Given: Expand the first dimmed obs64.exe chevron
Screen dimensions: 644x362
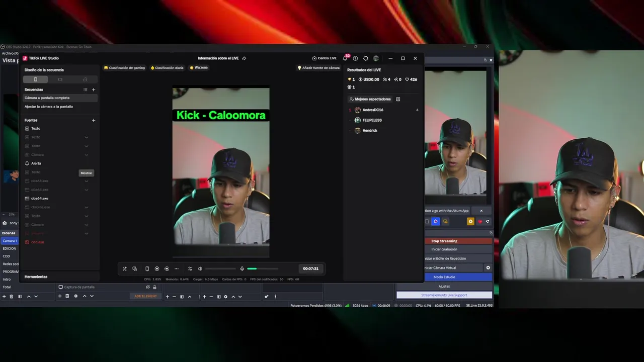Looking at the screenshot, I should click(x=87, y=181).
